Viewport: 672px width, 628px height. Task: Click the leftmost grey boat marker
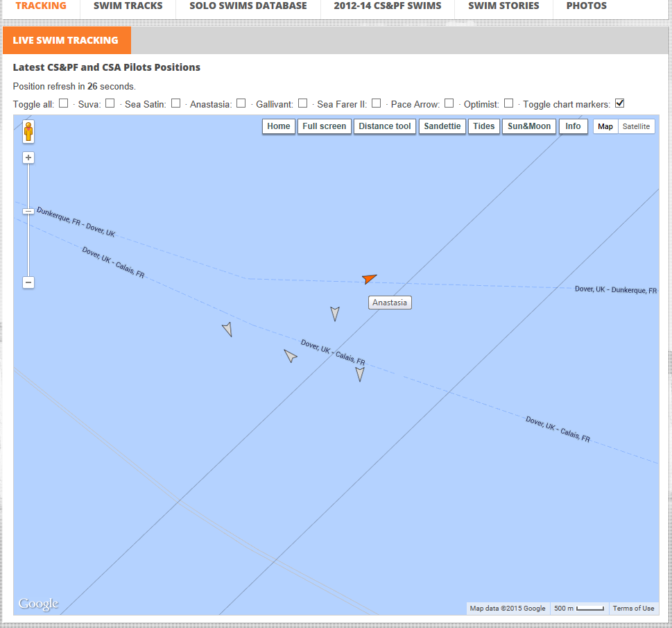[227, 328]
